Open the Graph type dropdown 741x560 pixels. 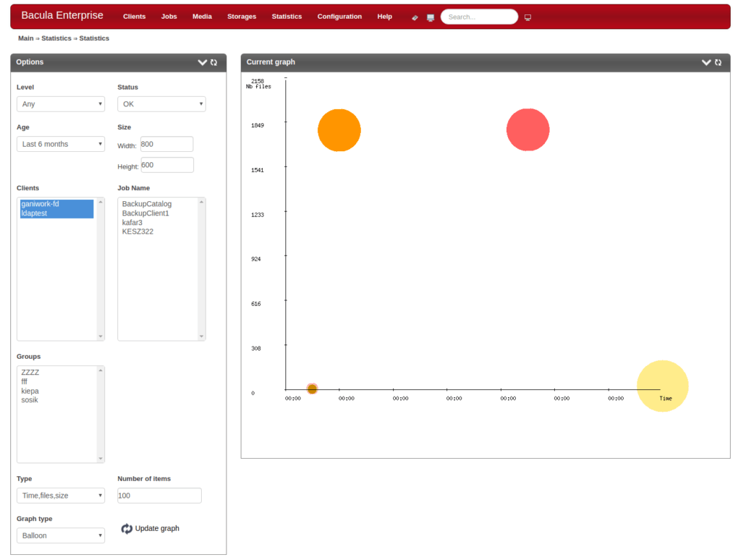61,535
